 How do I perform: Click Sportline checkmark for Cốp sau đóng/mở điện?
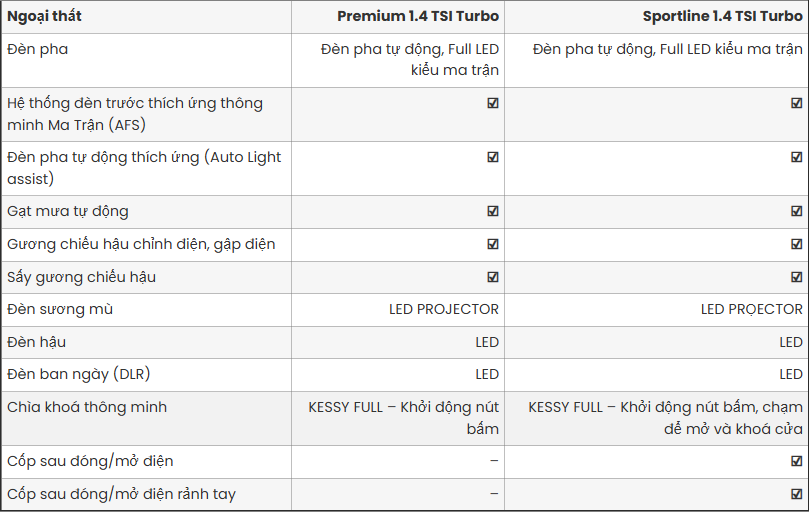797,461
